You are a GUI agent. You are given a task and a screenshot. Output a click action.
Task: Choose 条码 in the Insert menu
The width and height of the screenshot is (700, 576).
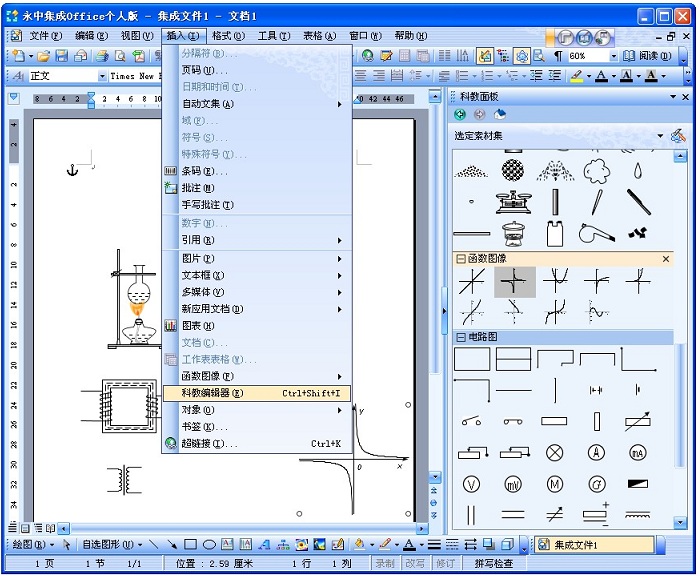[258, 171]
